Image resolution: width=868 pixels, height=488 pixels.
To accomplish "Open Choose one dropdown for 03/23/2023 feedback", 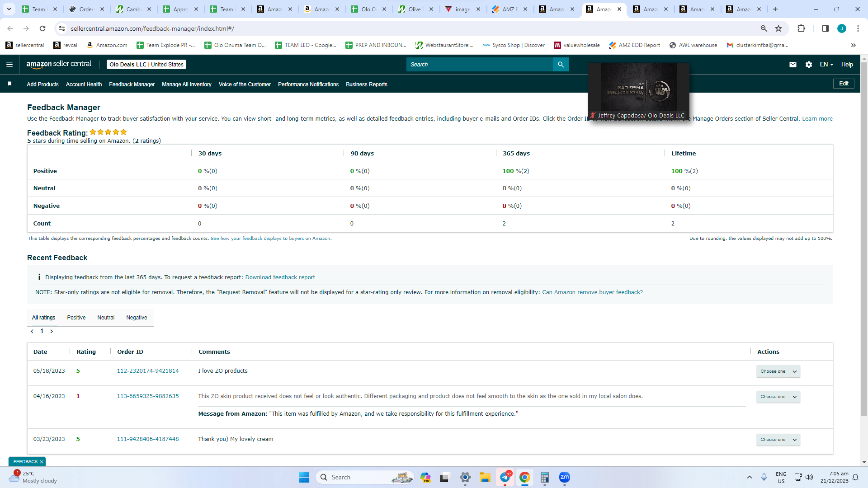I will click(778, 440).
